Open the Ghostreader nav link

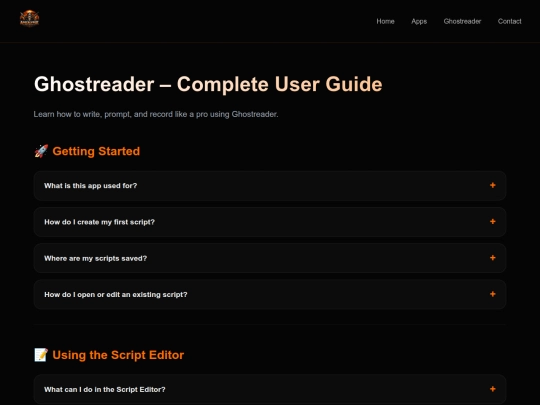tap(462, 21)
